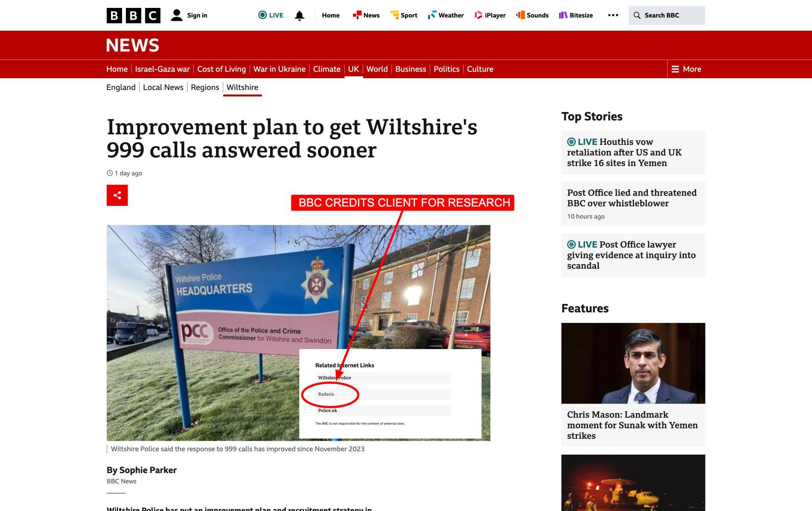
Task: Open the BBC LIVE indicator link
Action: coord(271,15)
